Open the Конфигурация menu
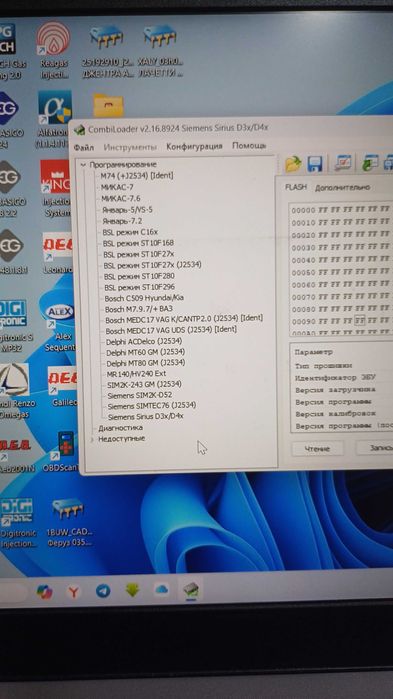 tap(194, 146)
